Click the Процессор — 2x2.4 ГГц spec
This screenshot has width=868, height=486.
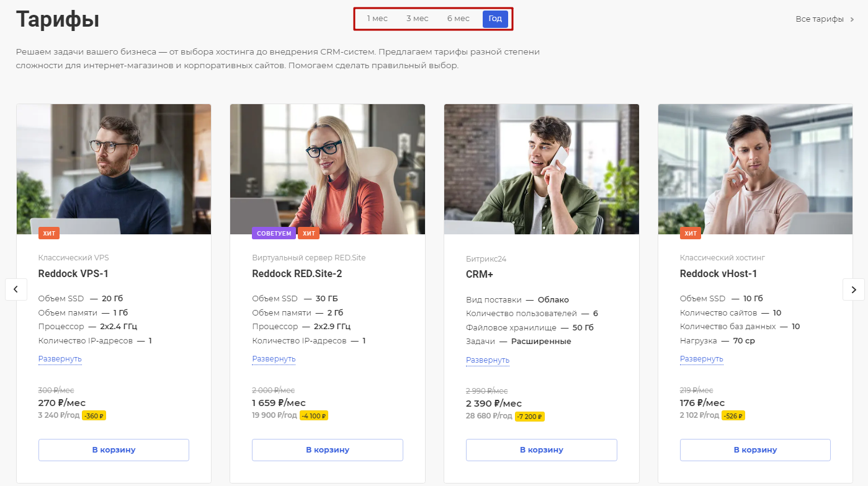click(87, 327)
